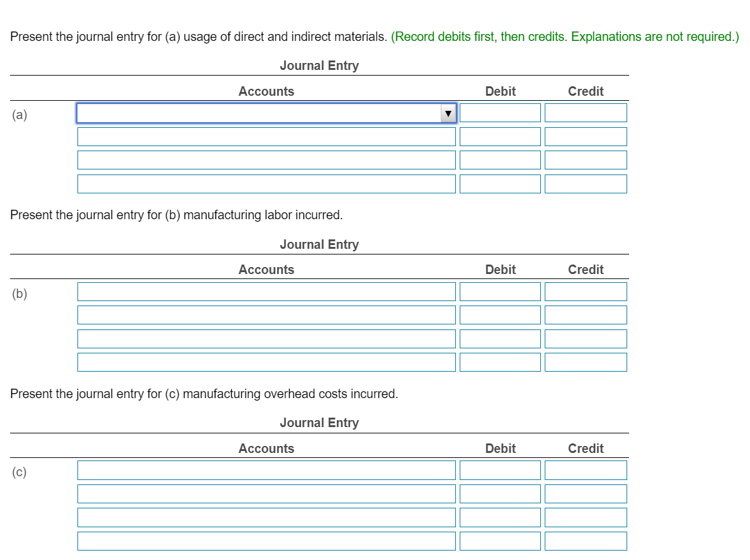Click first credit field of entry (a)
This screenshot has height=560, width=750.
pos(586,113)
